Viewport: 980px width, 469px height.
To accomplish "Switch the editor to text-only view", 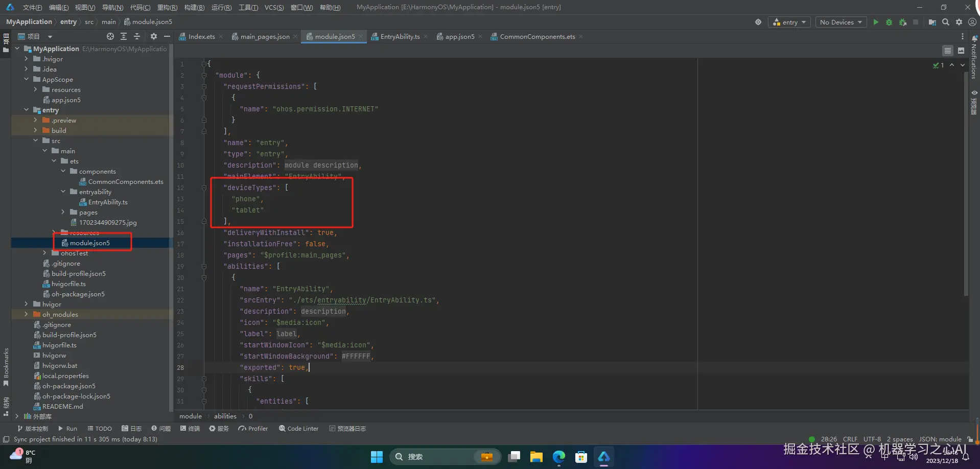I will [x=948, y=51].
